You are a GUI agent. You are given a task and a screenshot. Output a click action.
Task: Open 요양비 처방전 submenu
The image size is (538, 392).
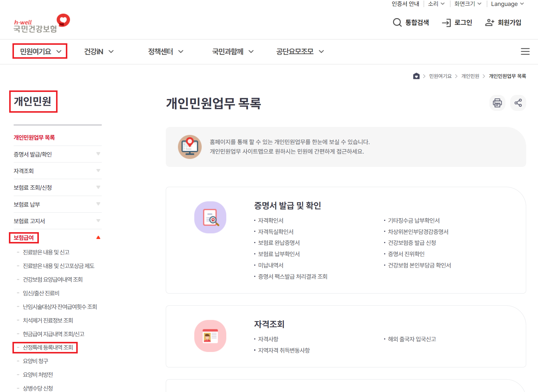click(38, 375)
